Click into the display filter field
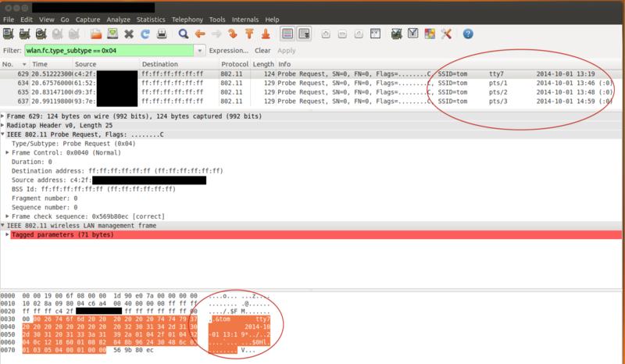The height and width of the screenshot is (364, 625). point(109,50)
